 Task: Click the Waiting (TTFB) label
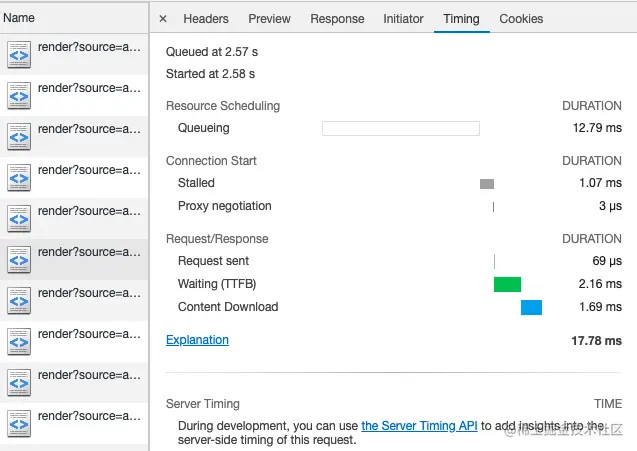point(217,284)
